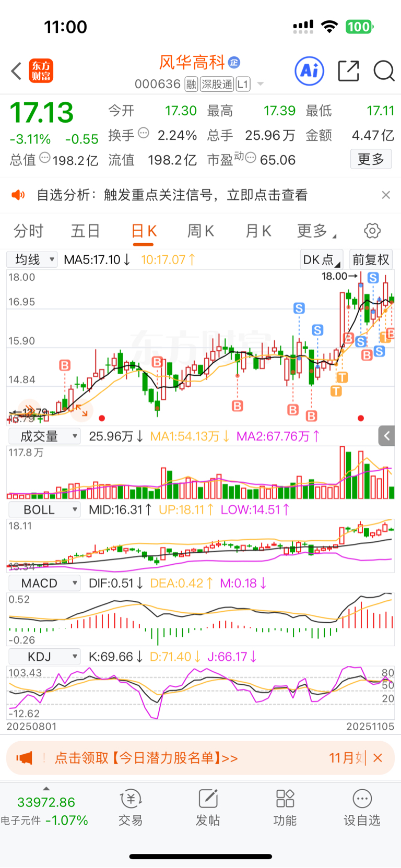Image resolution: width=401 pixels, height=868 pixels.
Task: Tap the T marker near the 14.84 level
Action: point(342,377)
